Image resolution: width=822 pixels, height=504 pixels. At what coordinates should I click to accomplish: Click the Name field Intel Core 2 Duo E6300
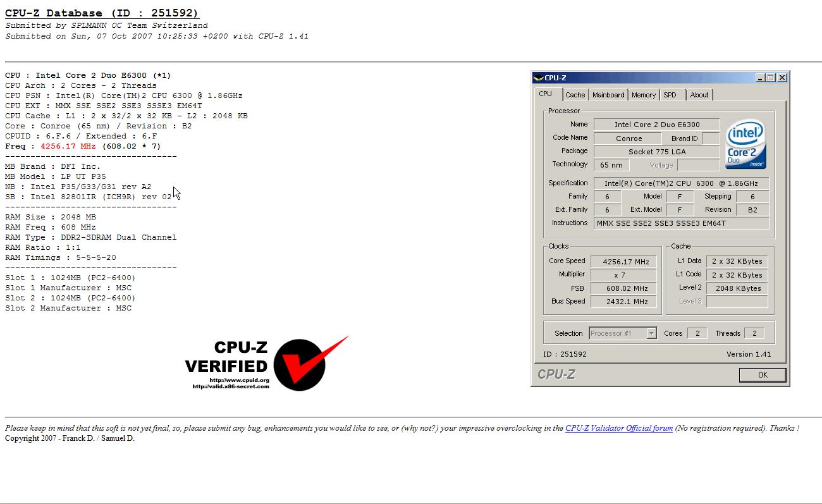(x=657, y=125)
